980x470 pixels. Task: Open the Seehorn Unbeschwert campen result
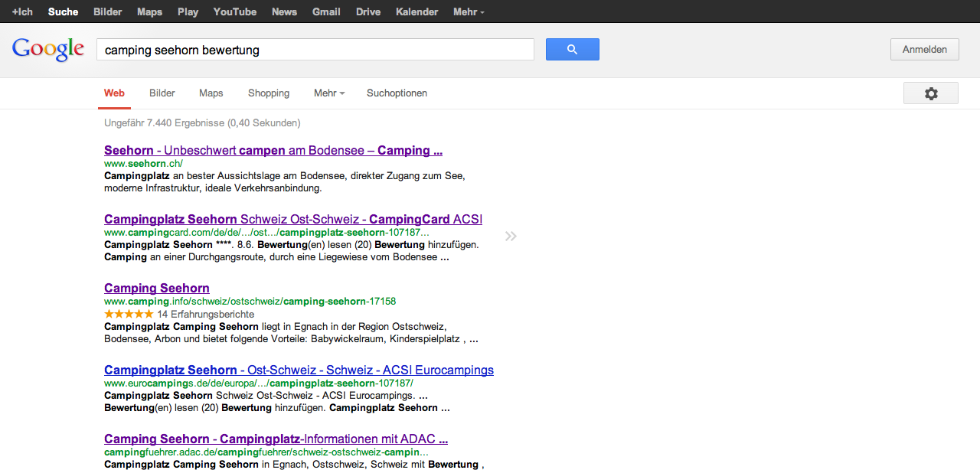273,151
